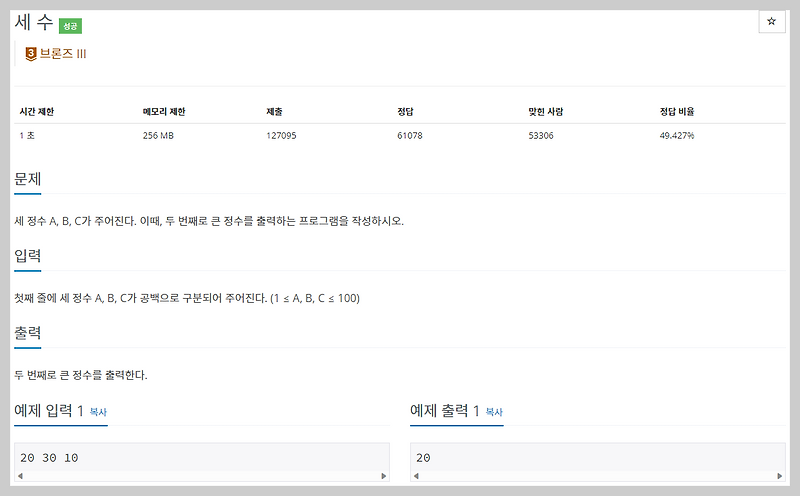Viewport: 800px width, 496px height.
Task: Click left scroll arrow of example input box
Action: pyautogui.click(x=20, y=476)
